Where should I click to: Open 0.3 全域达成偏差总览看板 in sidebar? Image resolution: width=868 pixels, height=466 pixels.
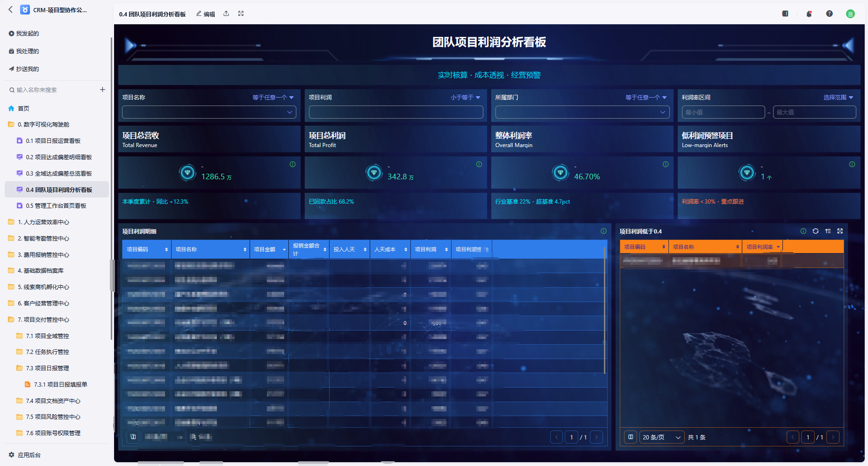[58, 173]
